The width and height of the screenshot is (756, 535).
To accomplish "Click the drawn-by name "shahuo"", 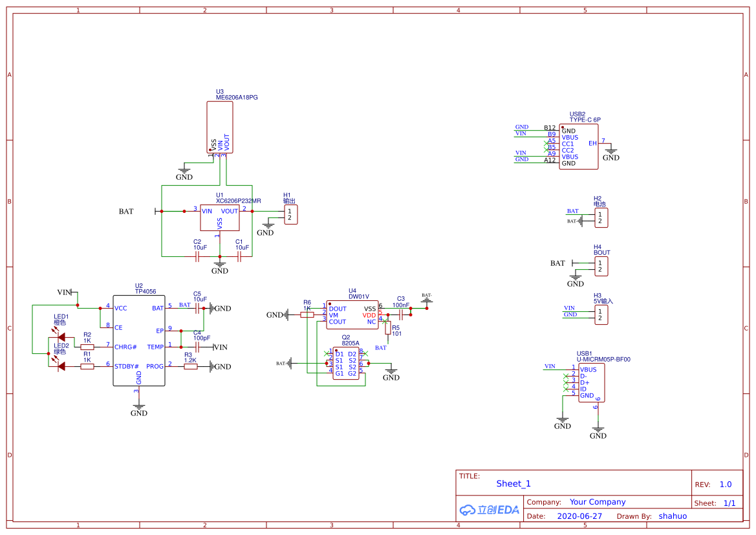I will (x=673, y=516).
